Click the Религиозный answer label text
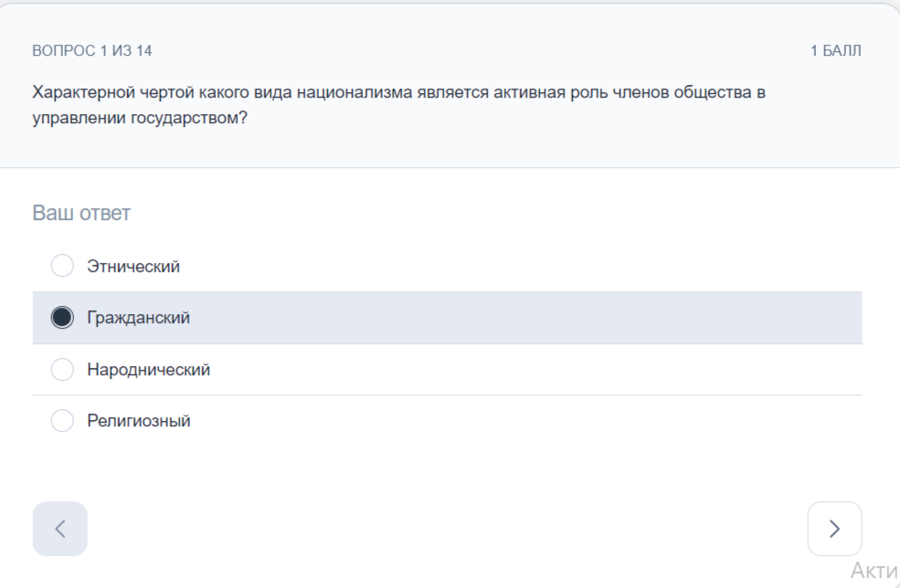Viewport: 900px width, 588px height. (x=138, y=421)
